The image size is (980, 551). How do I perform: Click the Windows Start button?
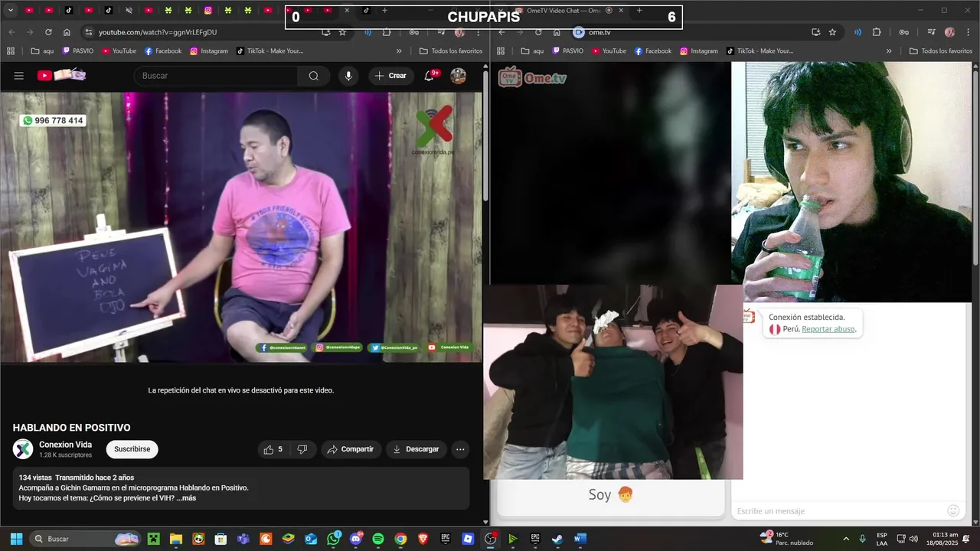click(x=16, y=539)
